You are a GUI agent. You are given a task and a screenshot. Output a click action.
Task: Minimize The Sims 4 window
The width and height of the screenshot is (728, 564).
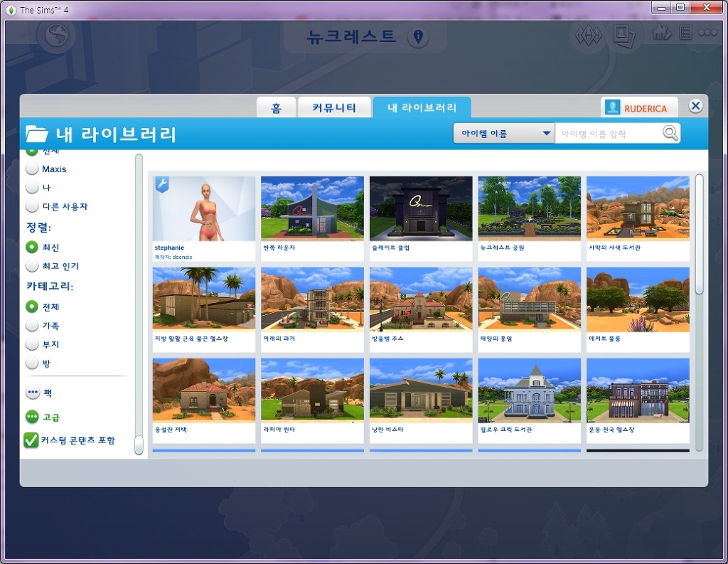tap(661, 7)
